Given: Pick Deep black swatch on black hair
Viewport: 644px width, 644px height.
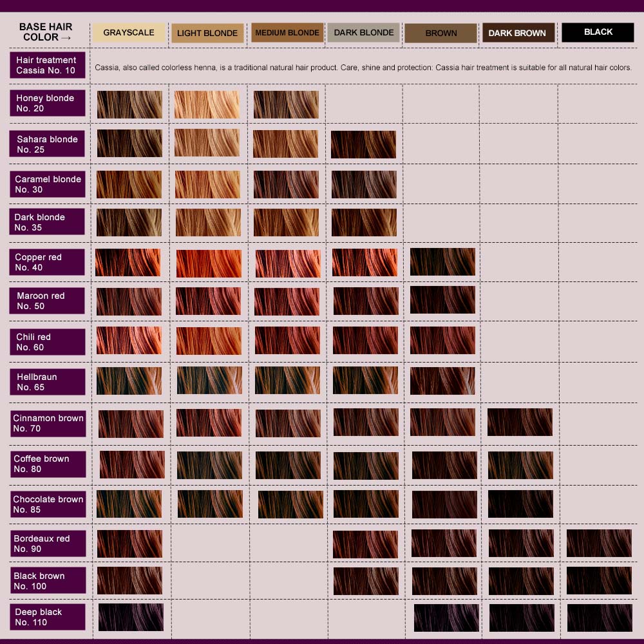Looking at the screenshot, I should [x=600, y=618].
